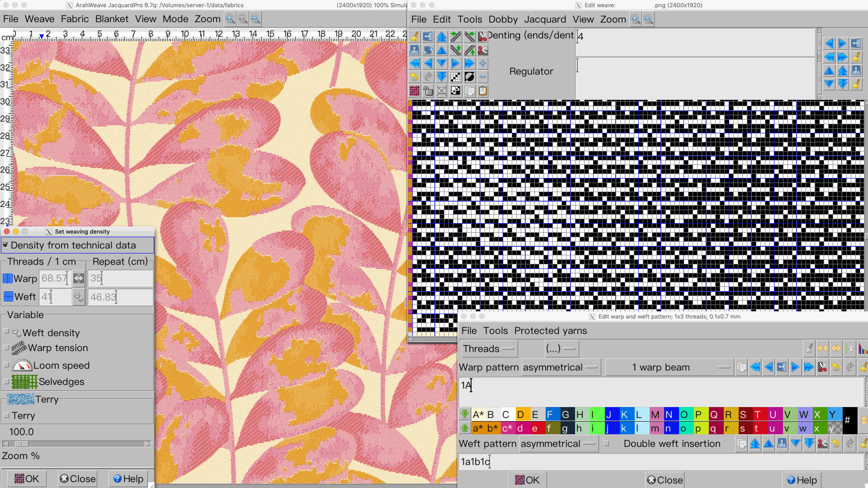Click the zoom in magnifier in main ArahWeave toolbar
This screenshot has width=868, height=488.
230,19
